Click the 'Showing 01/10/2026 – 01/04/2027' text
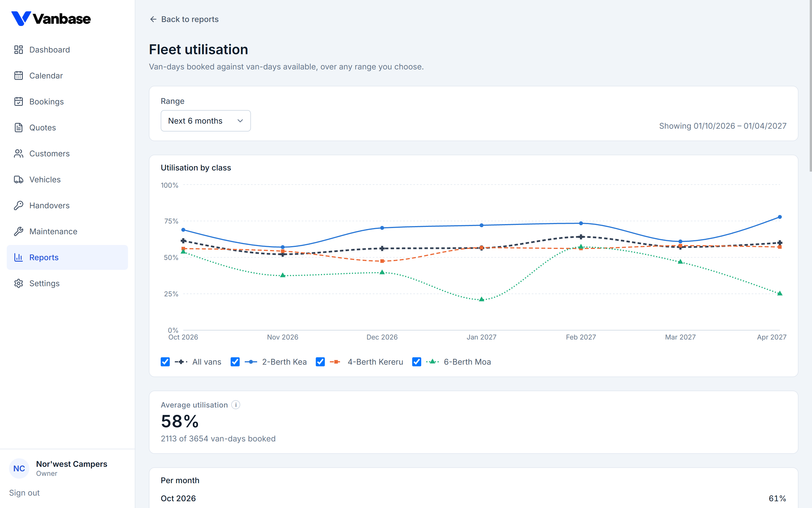812x508 pixels. point(723,126)
